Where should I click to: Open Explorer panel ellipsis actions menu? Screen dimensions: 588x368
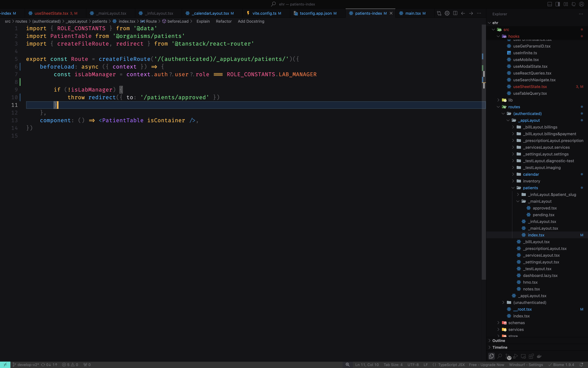[x=581, y=14]
